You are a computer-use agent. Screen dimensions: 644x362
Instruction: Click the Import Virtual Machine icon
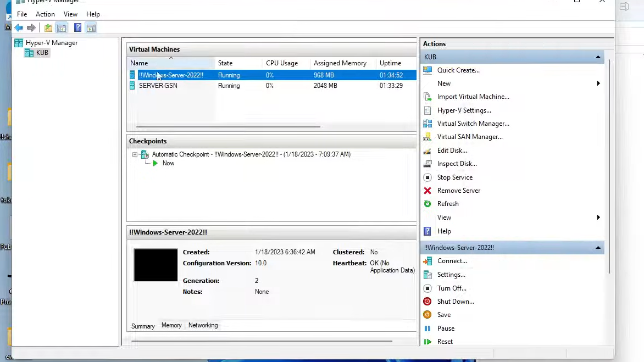point(428,97)
